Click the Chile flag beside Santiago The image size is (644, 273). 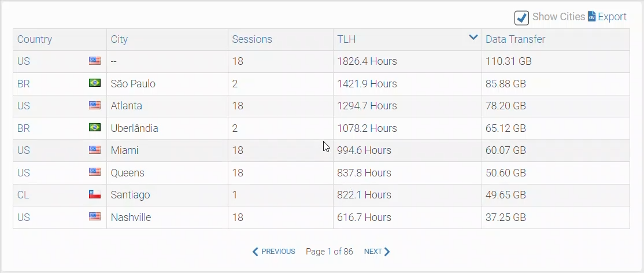tap(95, 195)
